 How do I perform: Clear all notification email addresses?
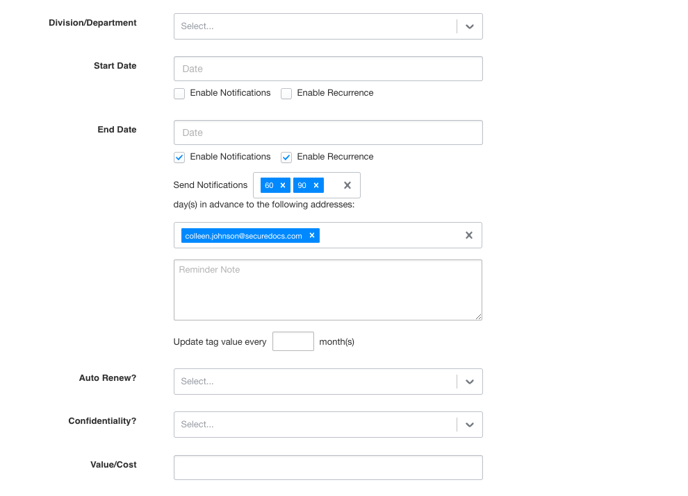coord(469,235)
